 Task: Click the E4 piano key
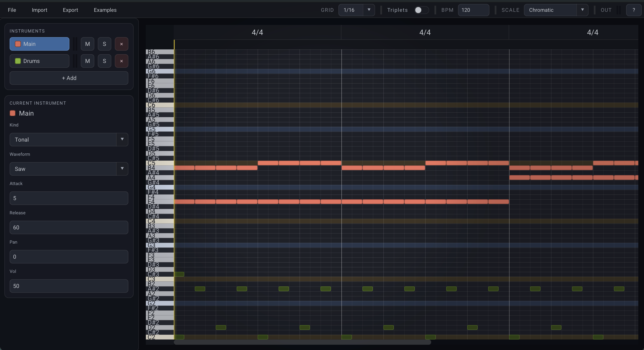pos(160,202)
